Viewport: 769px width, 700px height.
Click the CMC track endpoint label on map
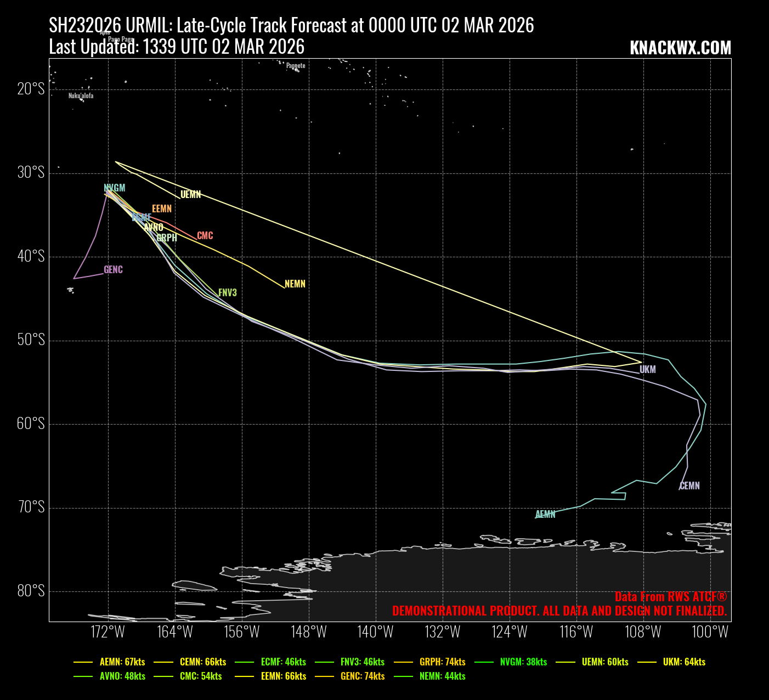click(205, 236)
